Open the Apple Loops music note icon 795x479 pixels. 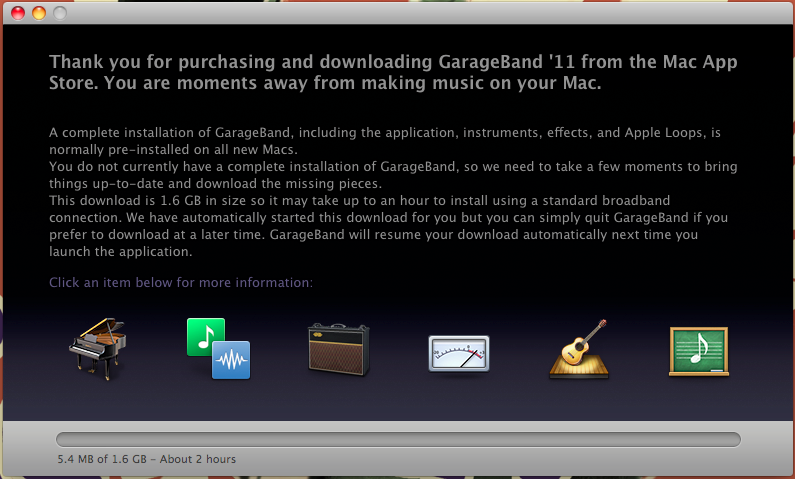[219, 349]
